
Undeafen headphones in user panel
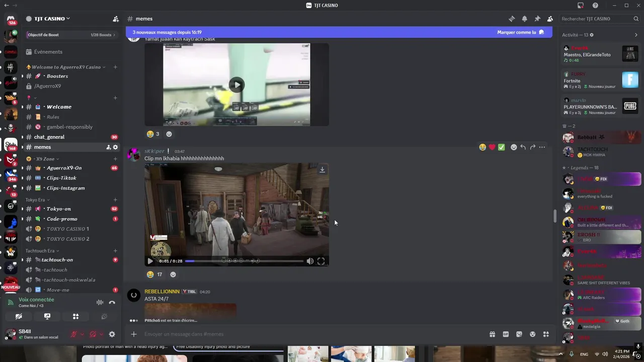point(93,334)
